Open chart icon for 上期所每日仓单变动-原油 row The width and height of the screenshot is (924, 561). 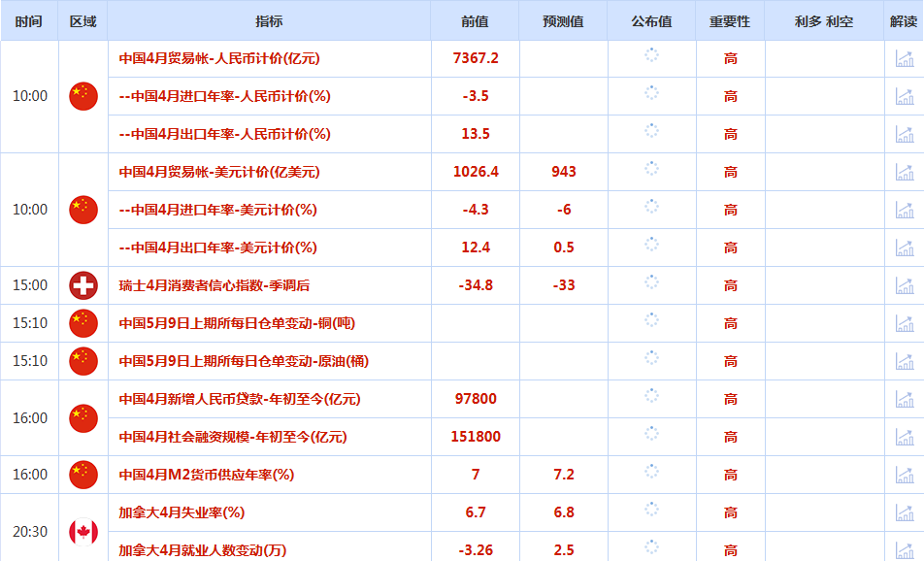pyautogui.click(x=904, y=361)
